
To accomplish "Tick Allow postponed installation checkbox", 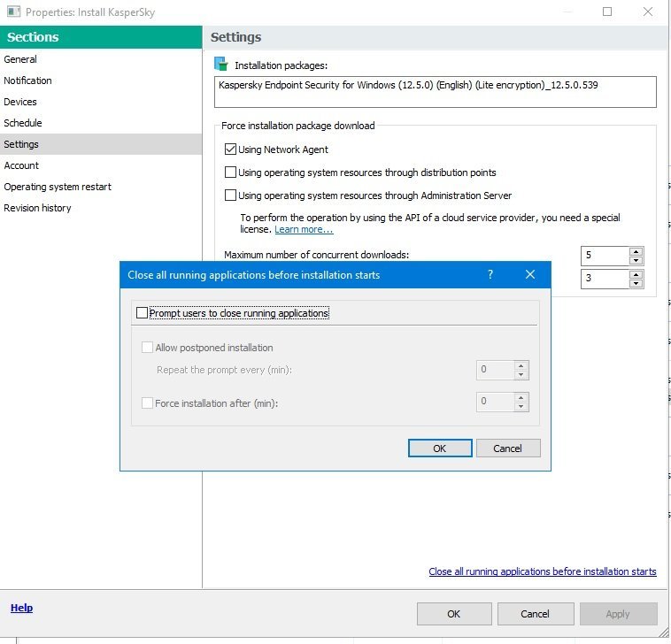I will tap(147, 347).
